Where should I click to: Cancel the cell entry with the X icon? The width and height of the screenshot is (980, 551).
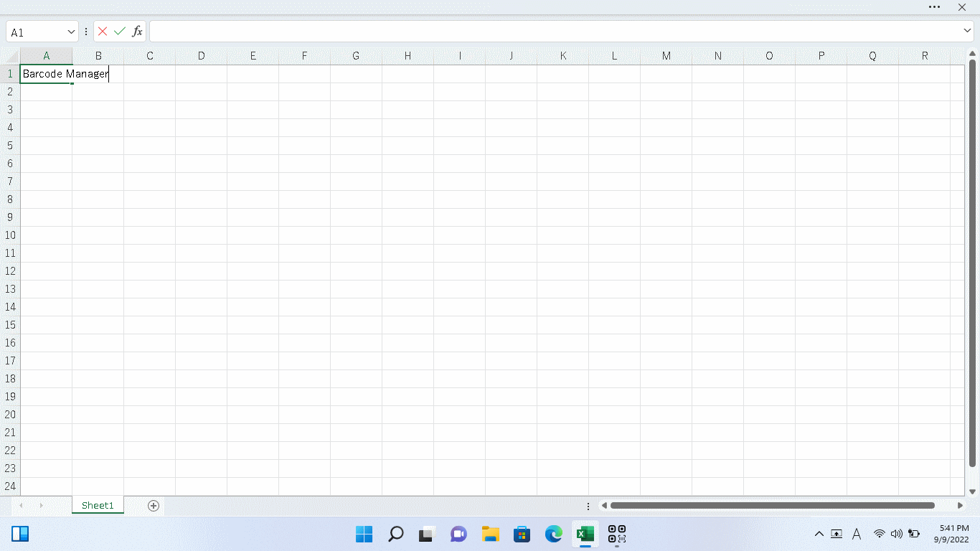point(103,31)
